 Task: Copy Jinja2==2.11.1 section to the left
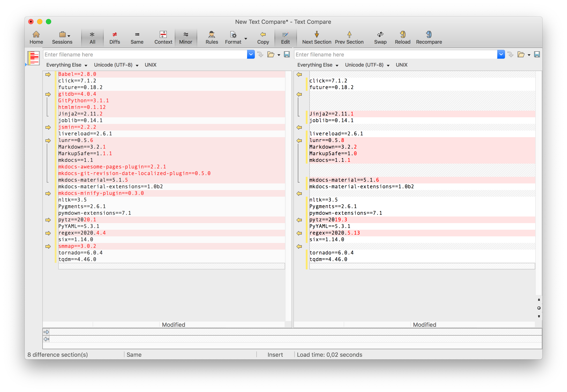coord(299,94)
